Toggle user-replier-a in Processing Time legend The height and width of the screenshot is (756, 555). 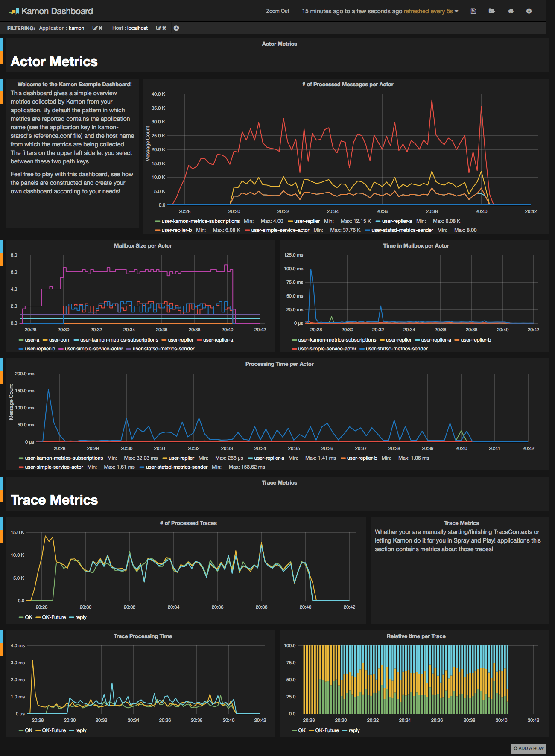(x=269, y=458)
